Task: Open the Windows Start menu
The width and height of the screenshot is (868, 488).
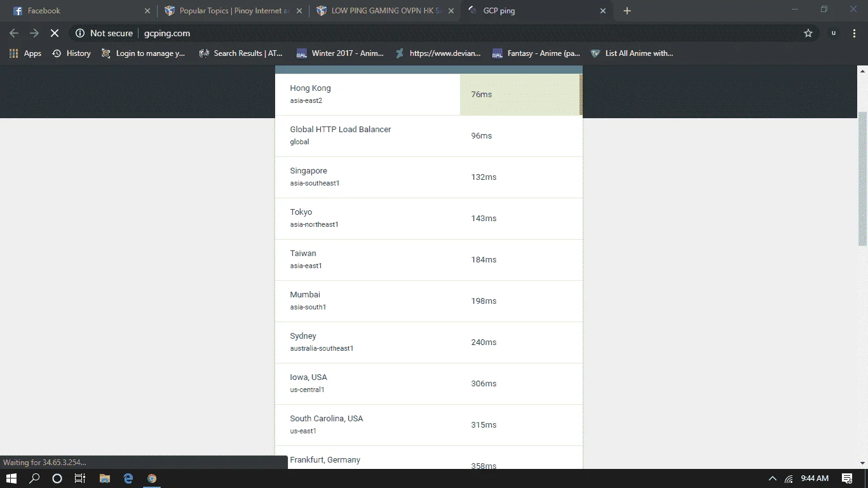Action: 11,478
